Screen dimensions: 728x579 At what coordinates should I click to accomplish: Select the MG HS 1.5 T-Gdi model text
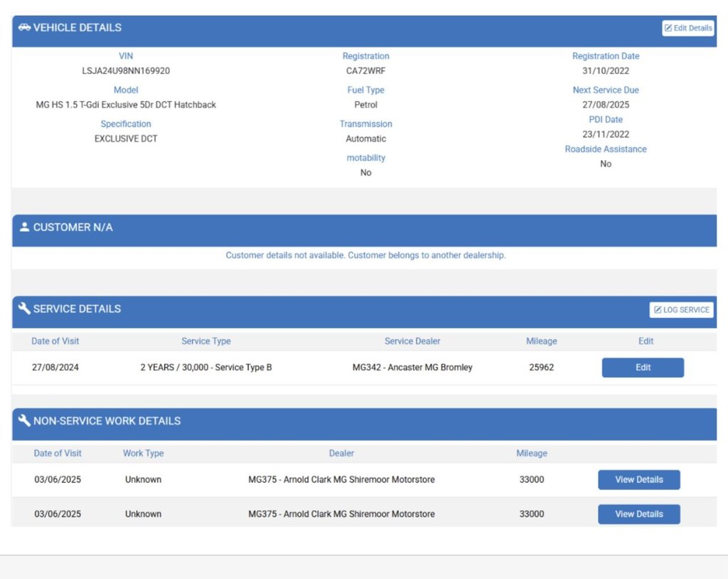click(x=126, y=105)
